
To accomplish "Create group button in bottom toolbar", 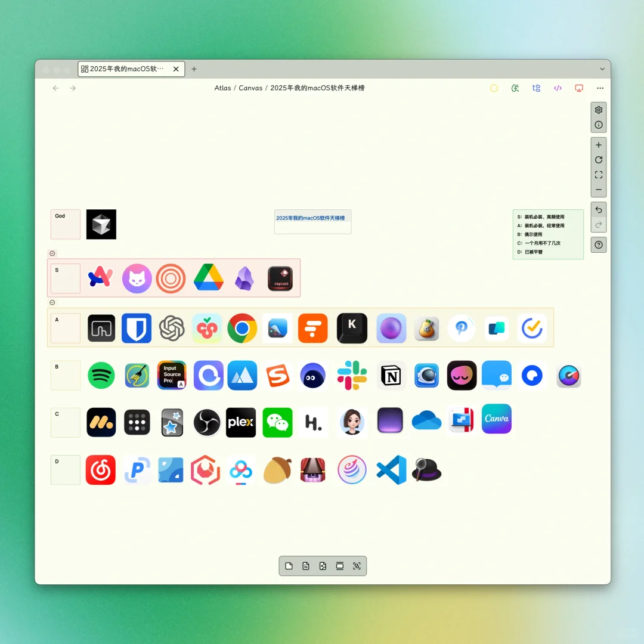I will [x=340, y=566].
